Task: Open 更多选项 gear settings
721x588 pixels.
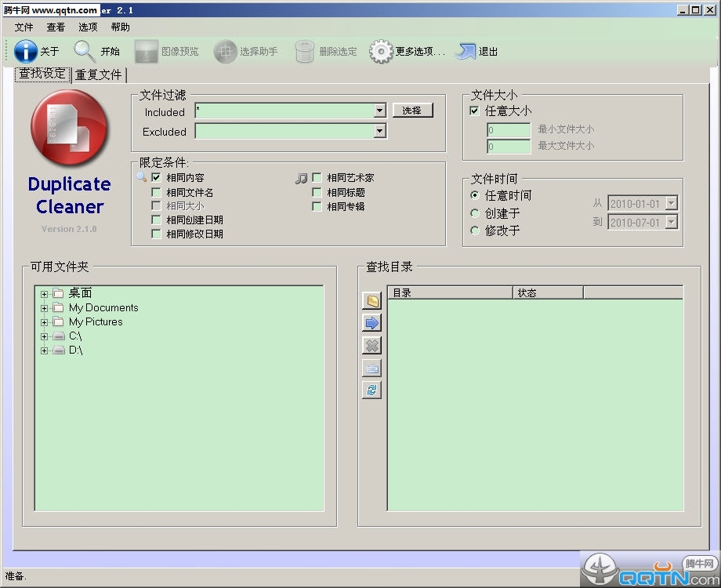Action: (x=381, y=51)
